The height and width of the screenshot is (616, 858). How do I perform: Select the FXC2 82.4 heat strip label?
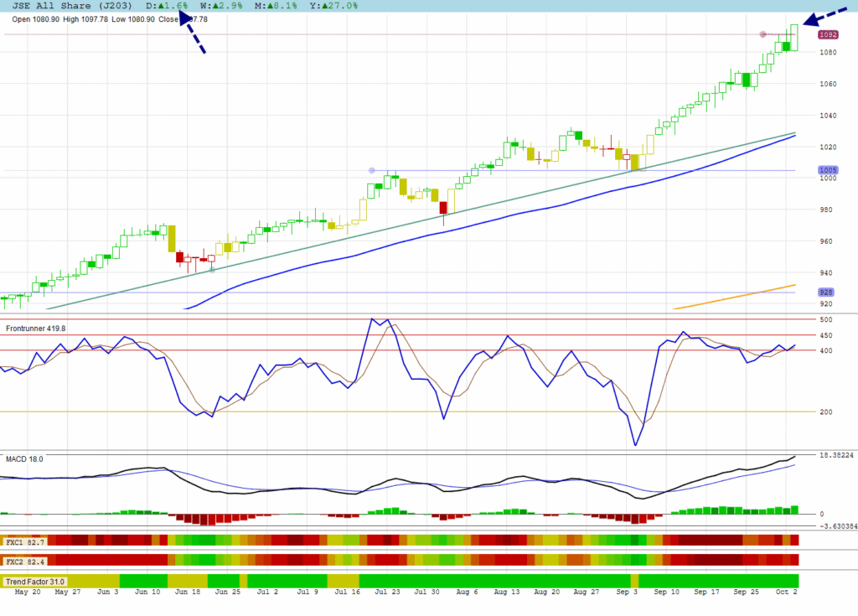coord(26,561)
